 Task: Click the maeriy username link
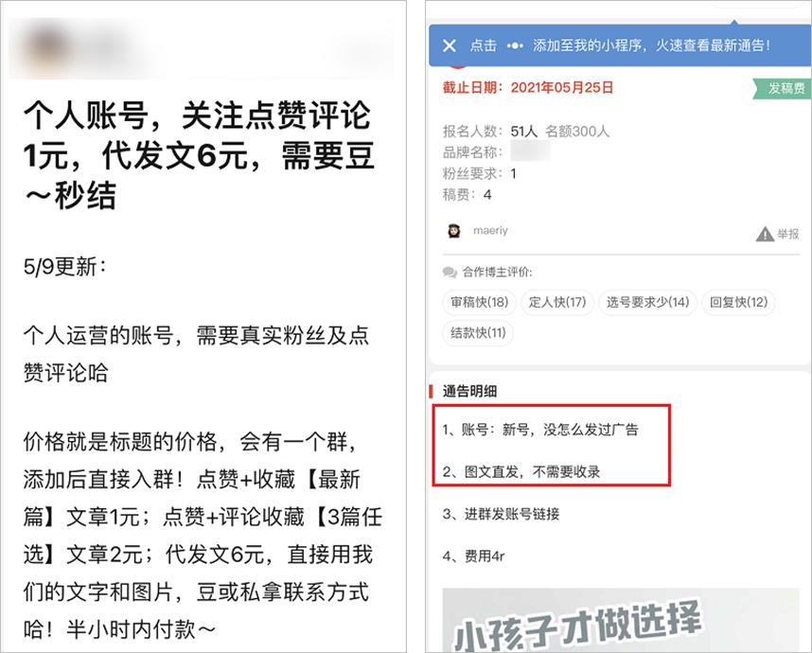pyautogui.click(x=490, y=230)
